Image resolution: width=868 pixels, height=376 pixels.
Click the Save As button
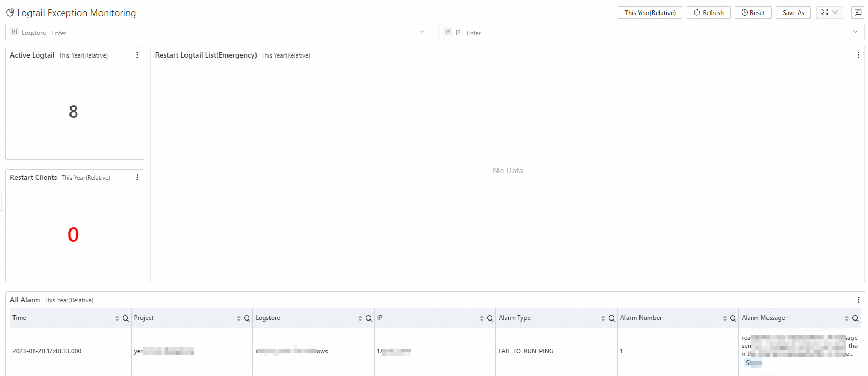793,12
